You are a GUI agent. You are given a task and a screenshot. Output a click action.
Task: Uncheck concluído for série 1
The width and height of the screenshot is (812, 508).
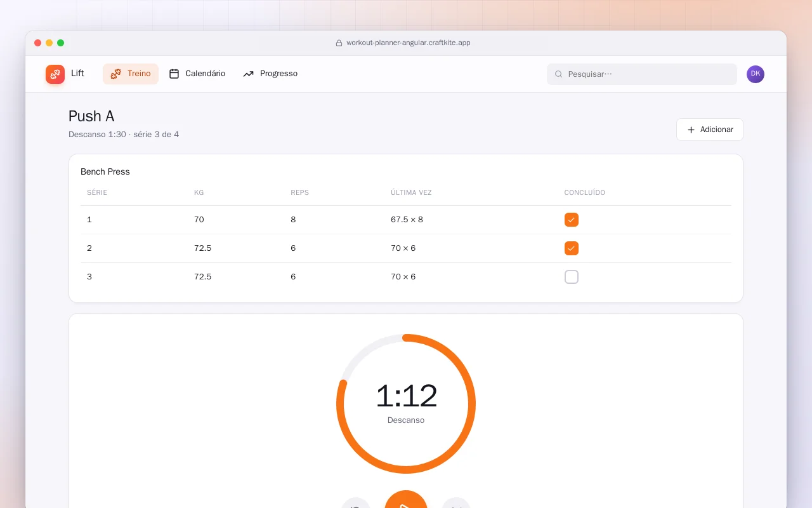[x=572, y=220]
